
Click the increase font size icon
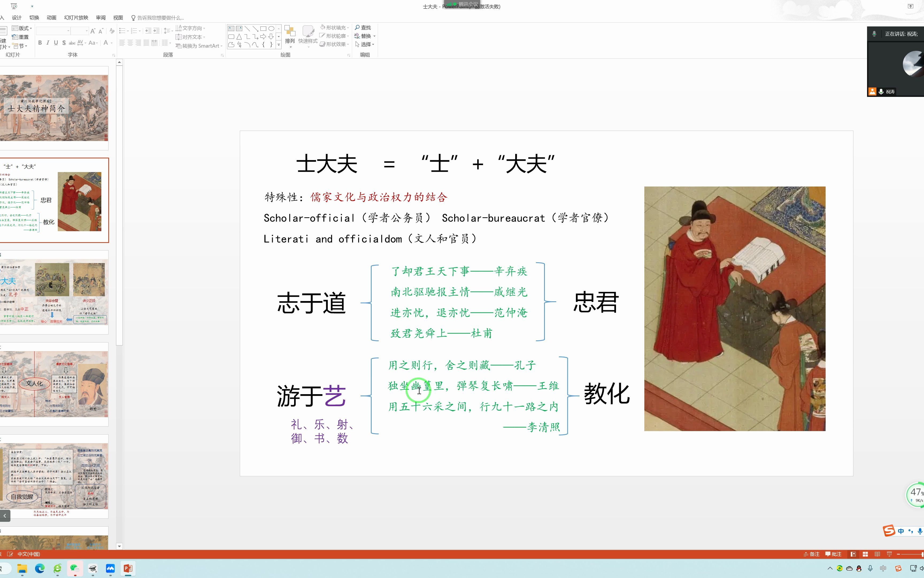pos(93,31)
